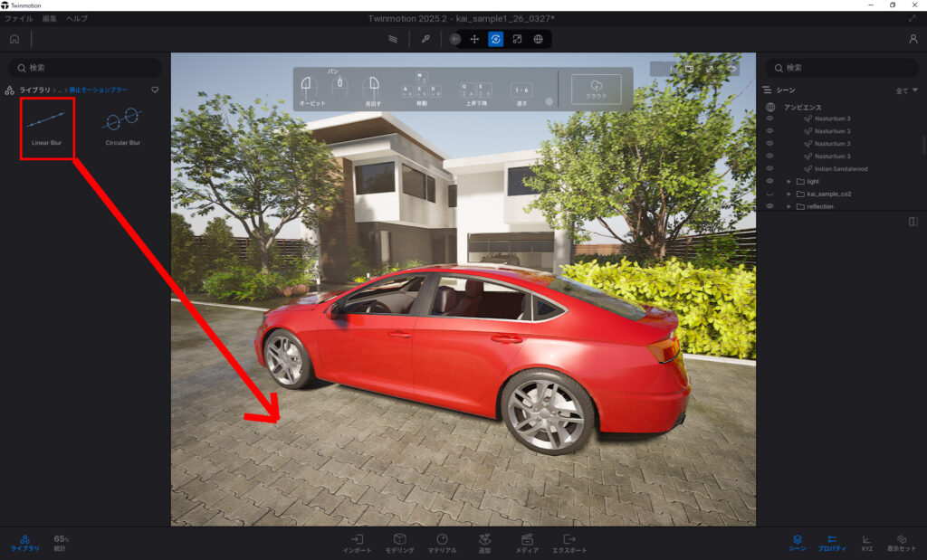
Task: Click the Home icon at top left
Action: tap(14, 39)
